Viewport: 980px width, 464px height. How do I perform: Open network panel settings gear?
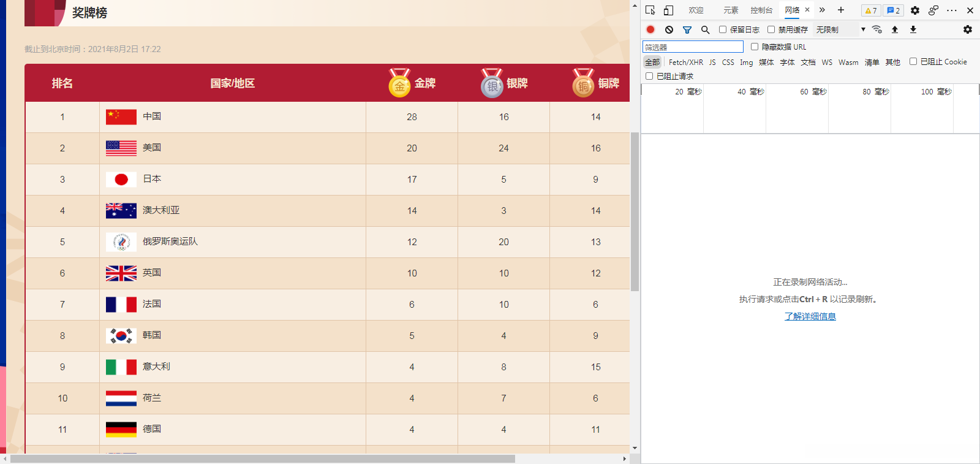pyautogui.click(x=968, y=29)
